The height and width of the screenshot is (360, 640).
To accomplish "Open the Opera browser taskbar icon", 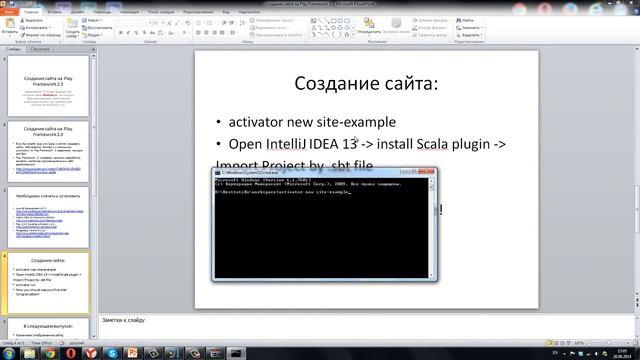I will (x=71, y=353).
